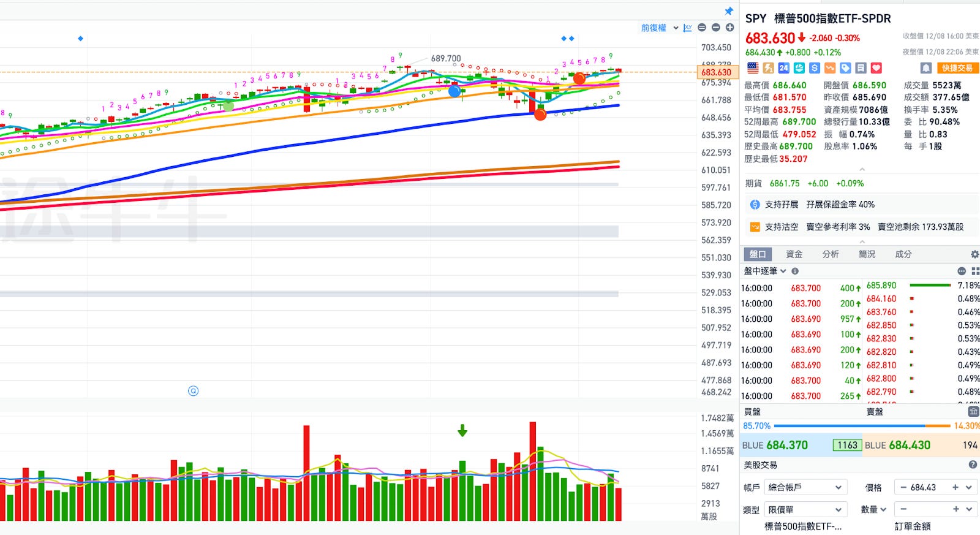Open the 前復權 adjustment dropdown
This screenshot has width=980, height=535.
point(660,28)
